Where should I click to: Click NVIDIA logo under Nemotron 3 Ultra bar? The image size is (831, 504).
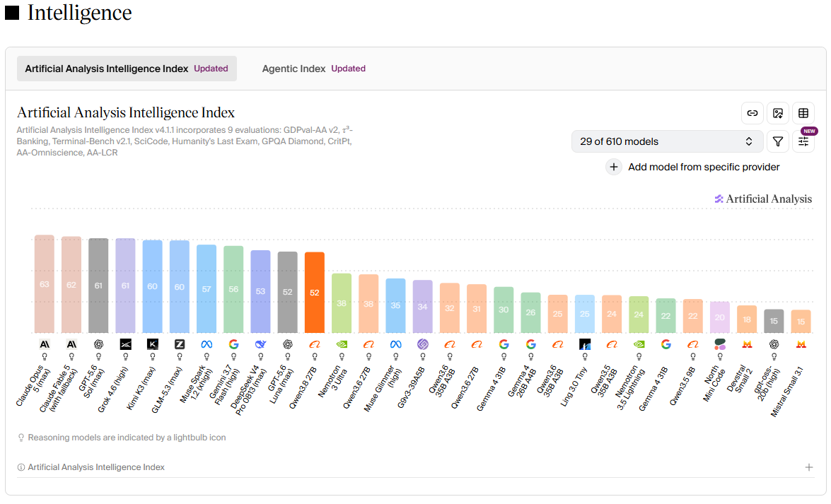pyautogui.click(x=342, y=344)
